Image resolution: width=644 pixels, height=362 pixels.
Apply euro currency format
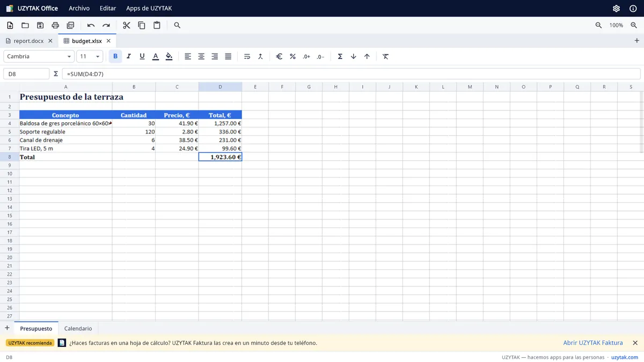click(279, 56)
